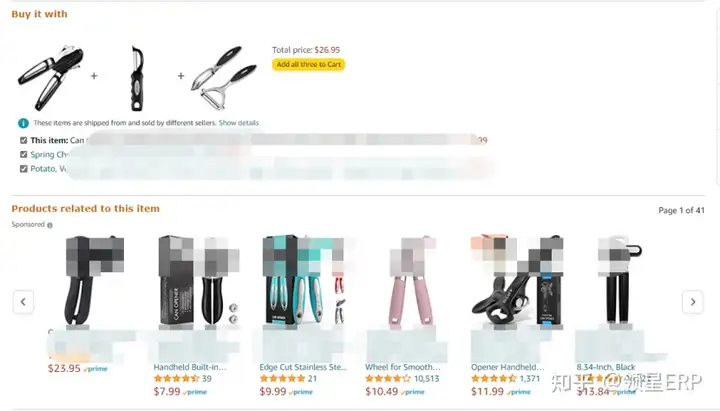The image size is (720, 411).
Task: Uncheck the "This item: Can" checkbox
Action: pos(23,140)
